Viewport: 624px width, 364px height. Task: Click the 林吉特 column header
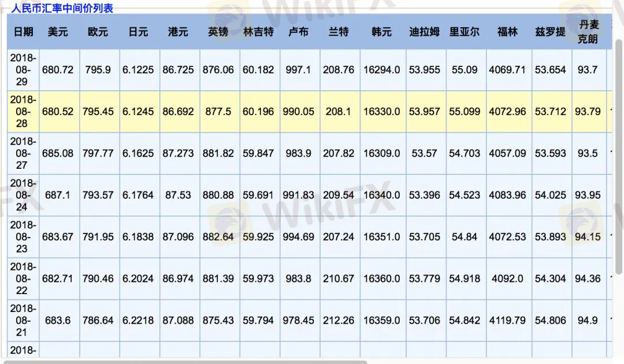point(258,32)
